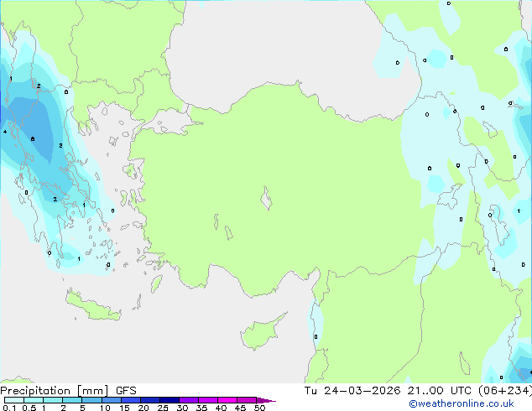Click the '50' legend scale label

point(259,408)
